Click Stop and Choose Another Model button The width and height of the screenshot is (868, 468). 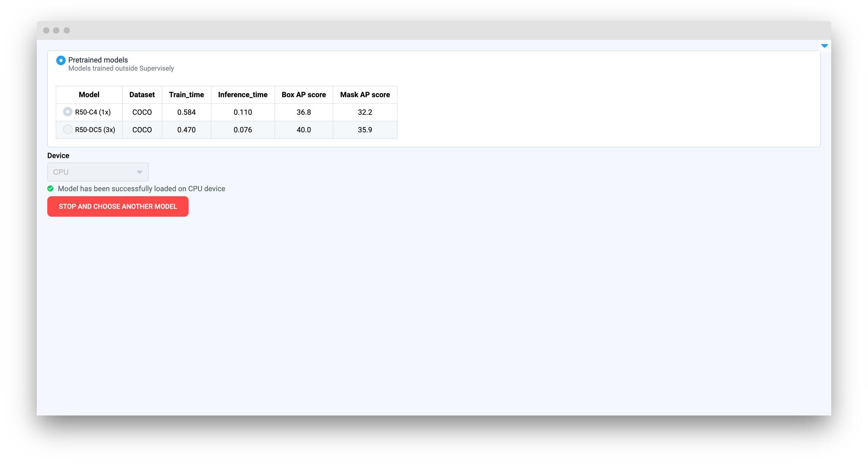(x=118, y=206)
